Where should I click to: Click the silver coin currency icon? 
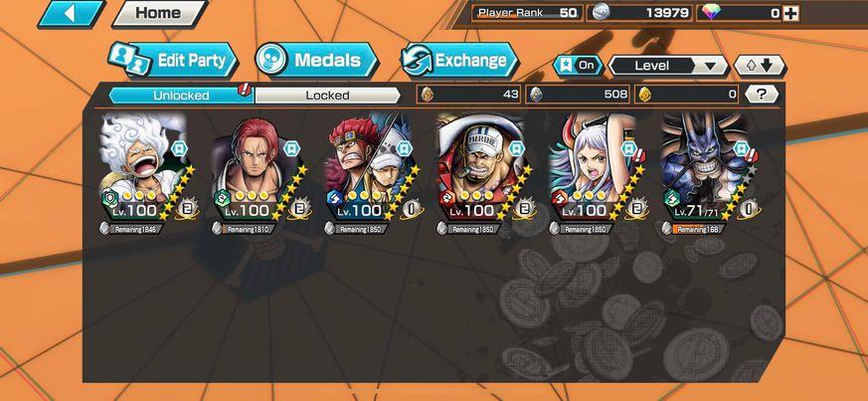tap(600, 13)
